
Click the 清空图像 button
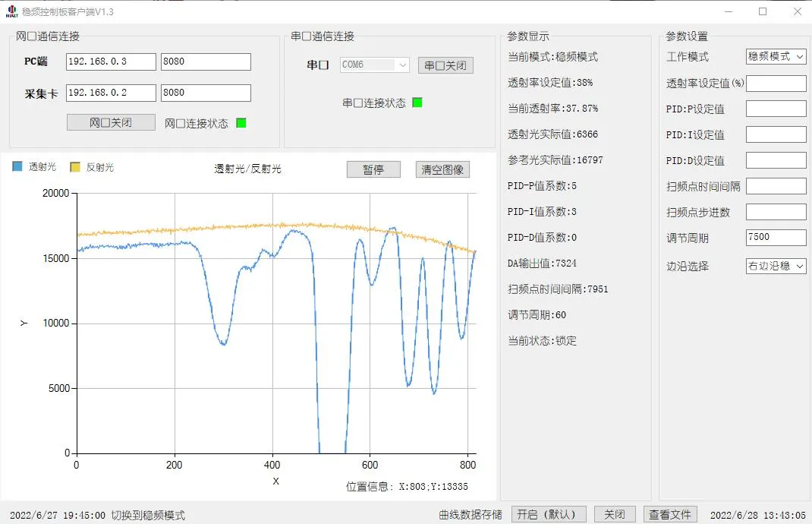442,169
